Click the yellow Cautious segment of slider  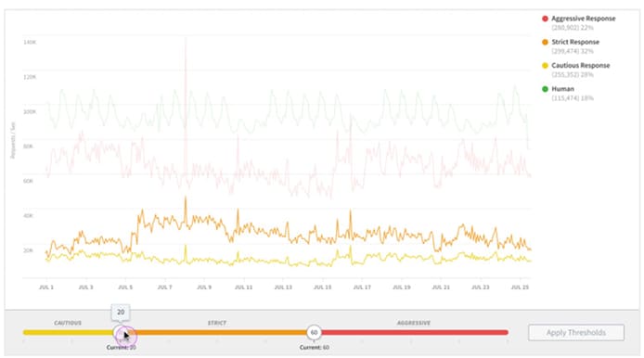[68, 332]
